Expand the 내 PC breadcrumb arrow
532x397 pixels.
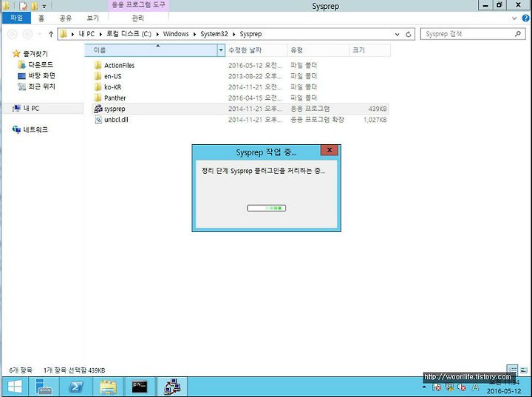click(100, 34)
